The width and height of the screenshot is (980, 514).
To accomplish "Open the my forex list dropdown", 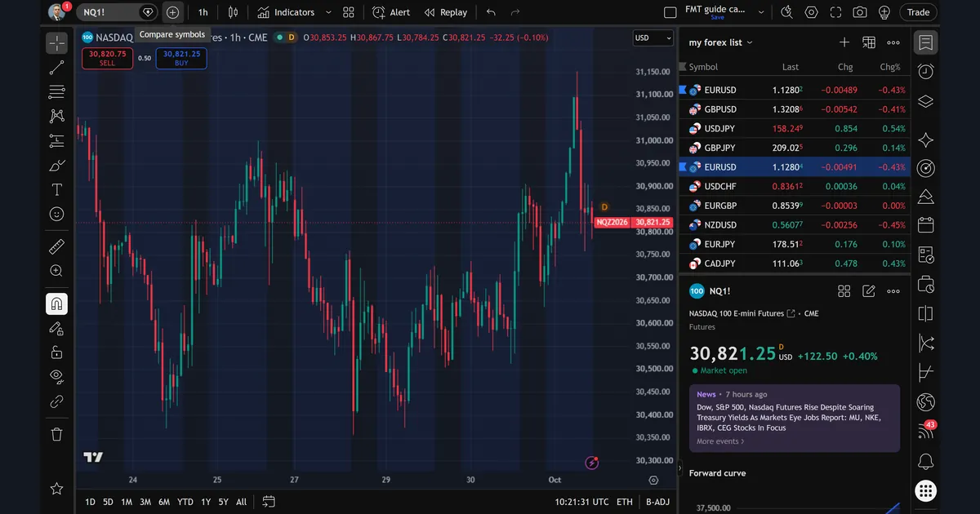I will coord(721,42).
